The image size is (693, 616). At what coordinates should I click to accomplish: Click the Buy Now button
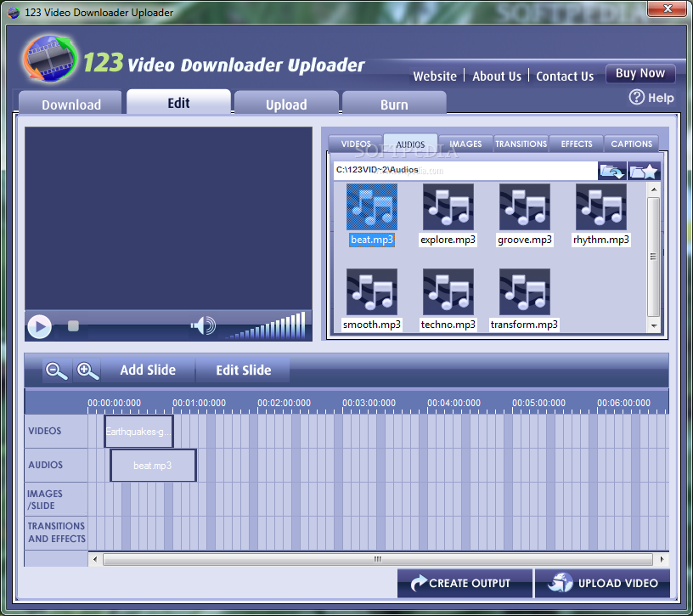click(640, 73)
